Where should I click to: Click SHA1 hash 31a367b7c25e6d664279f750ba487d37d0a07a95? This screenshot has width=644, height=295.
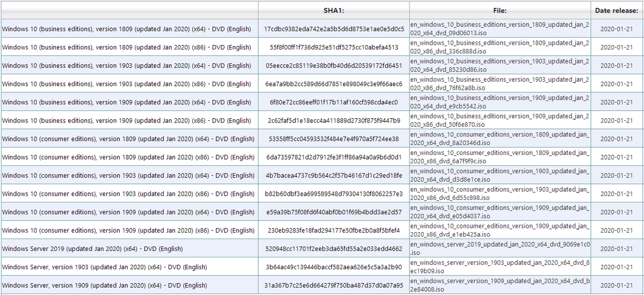coord(334,285)
